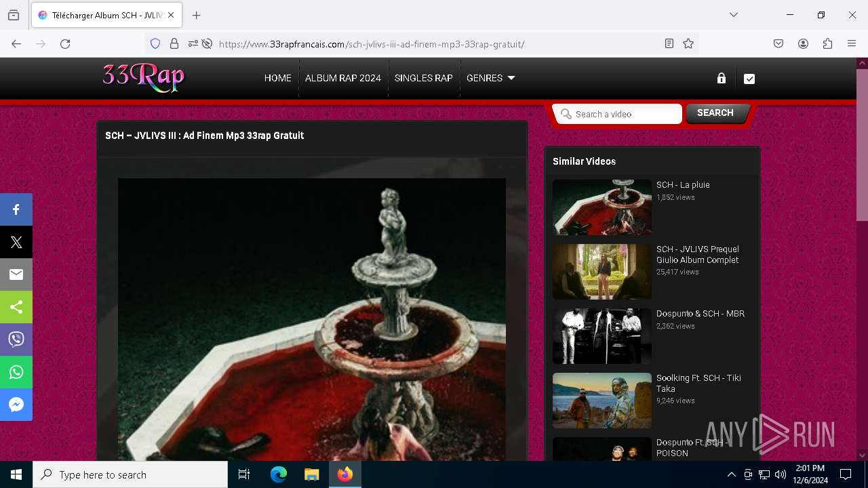Show site security padlock info
This screenshot has height=488, width=868.
tap(174, 44)
